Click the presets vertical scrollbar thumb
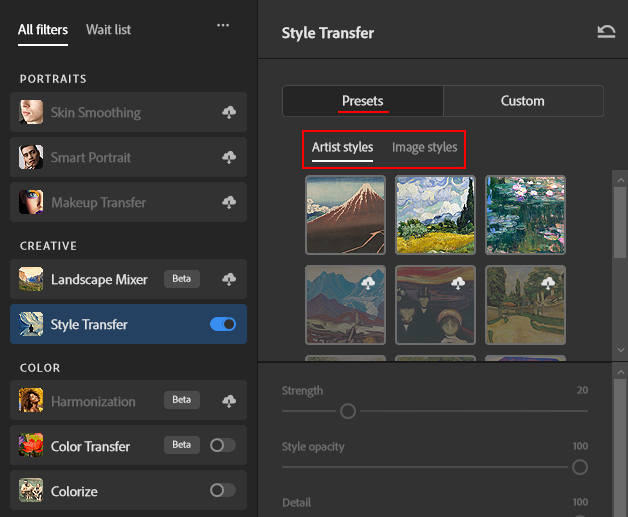The width and height of the screenshot is (628, 517). pos(620,222)
